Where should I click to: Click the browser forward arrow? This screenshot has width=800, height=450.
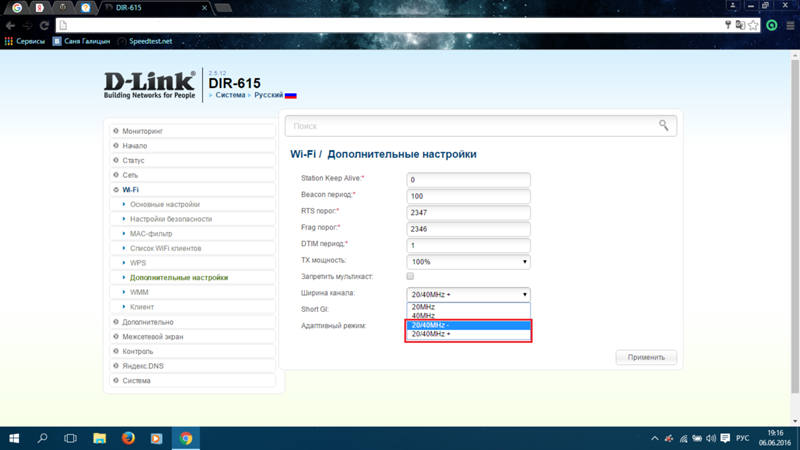[27, 26]
